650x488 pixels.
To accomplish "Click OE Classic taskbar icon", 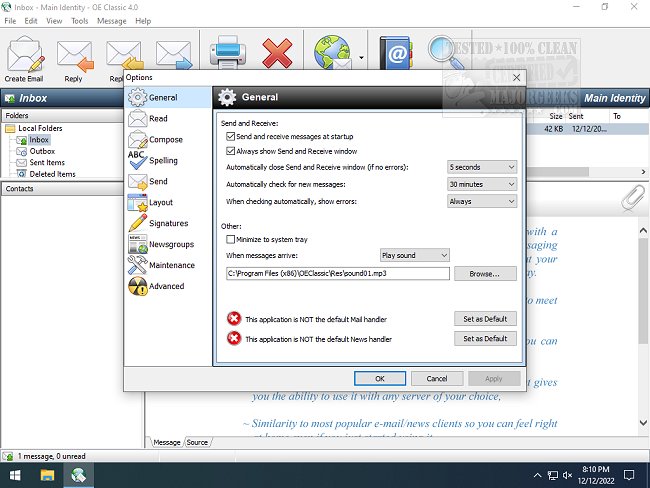I will click(78, 475).
